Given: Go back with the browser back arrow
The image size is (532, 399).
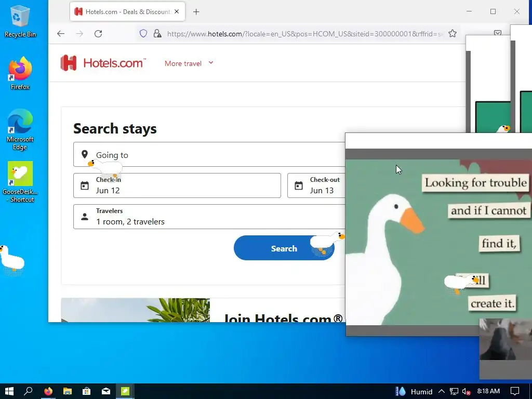Looking at the screenshot, I should point(61,34).
